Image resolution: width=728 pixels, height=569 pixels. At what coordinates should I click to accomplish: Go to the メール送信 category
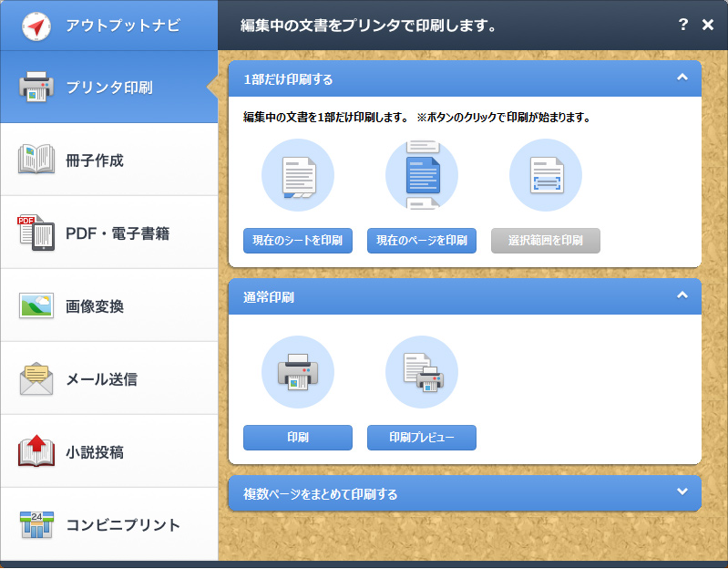click(108, 379)
